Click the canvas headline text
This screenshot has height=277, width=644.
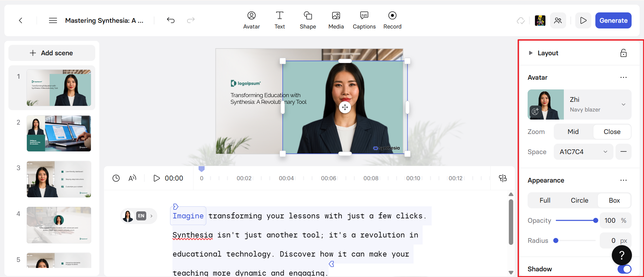coord(268,99)
